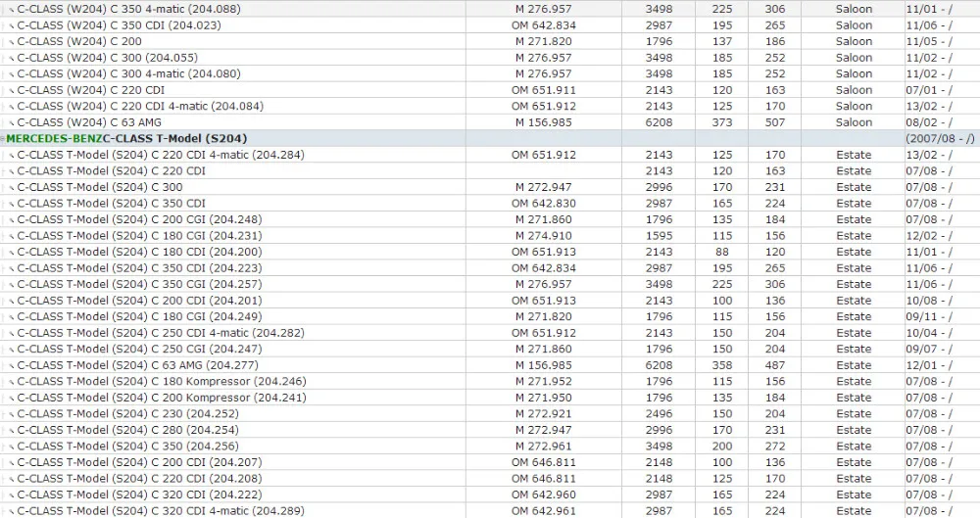Viewport: 980px width, 518px height.
Task: Click the 487 horsepower value
Action: point(775,365)
